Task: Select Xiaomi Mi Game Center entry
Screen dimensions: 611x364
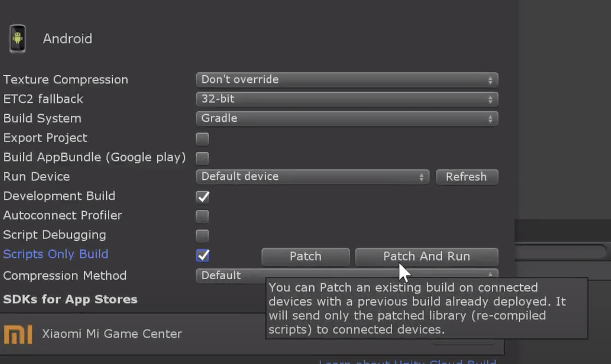Action: [112, 334]
